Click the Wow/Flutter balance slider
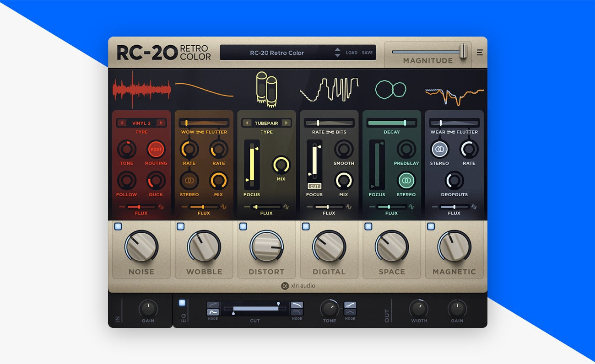This screenshot has height=364, width=595. coord(204,123)
